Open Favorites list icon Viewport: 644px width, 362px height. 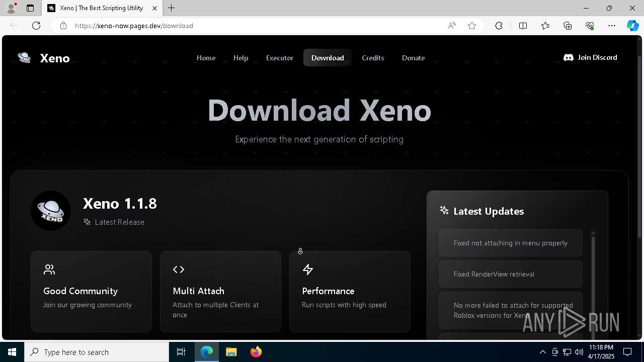545,26
